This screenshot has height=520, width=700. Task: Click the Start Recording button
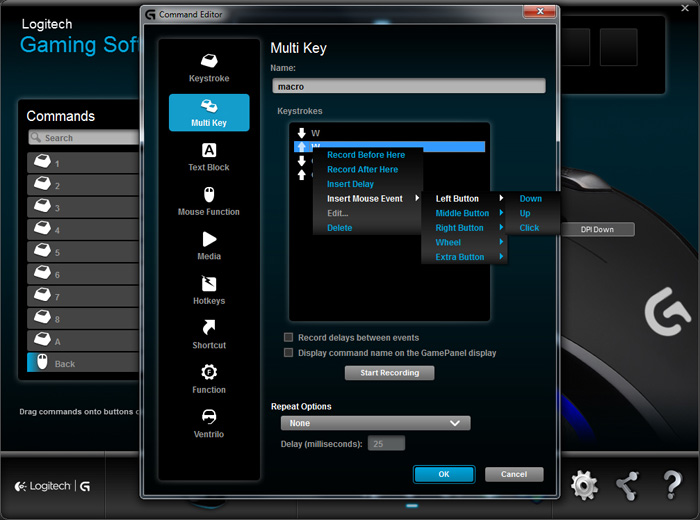389,373
